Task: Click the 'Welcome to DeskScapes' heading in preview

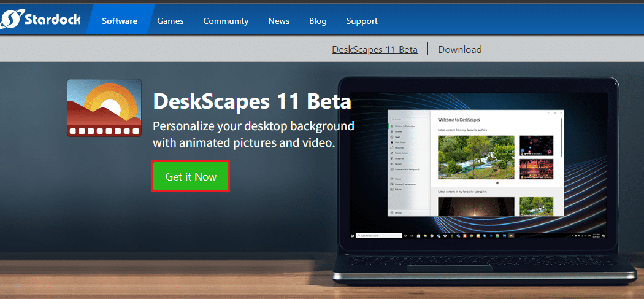Action: pos(459,120)
